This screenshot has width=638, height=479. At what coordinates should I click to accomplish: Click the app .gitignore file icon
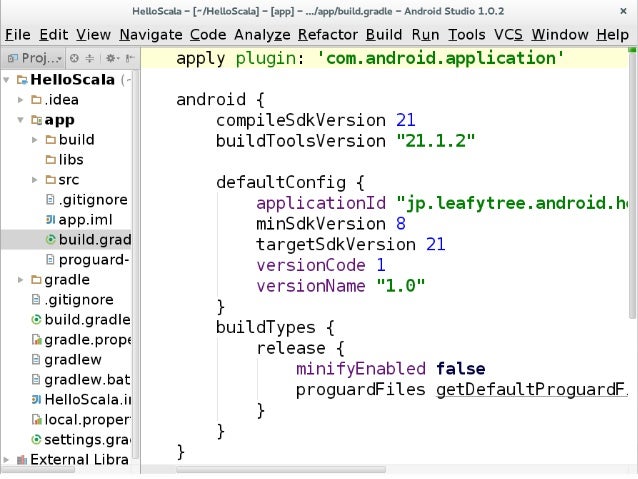click(x=50, y=200)
